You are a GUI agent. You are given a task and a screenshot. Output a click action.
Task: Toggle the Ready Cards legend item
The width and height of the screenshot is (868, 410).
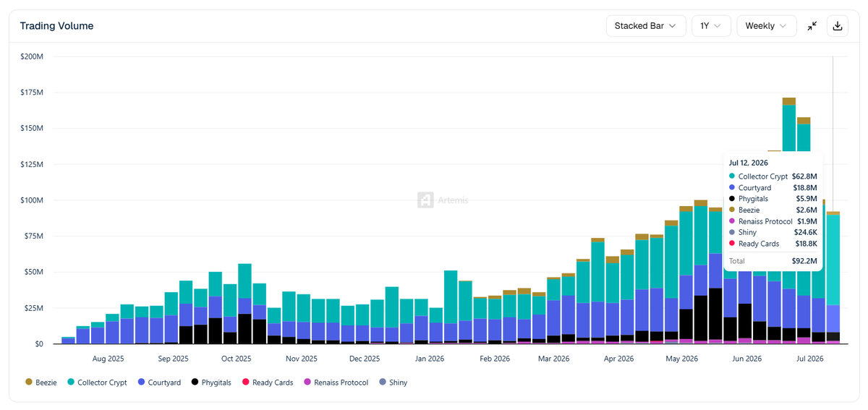click(267, 383)
